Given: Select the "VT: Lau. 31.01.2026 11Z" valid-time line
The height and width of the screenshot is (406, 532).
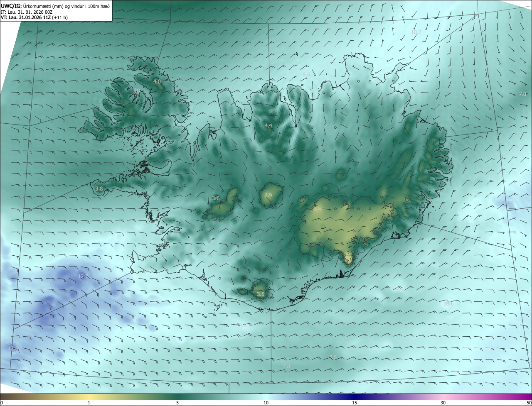Looking at the screenshot, I should 26,17.
